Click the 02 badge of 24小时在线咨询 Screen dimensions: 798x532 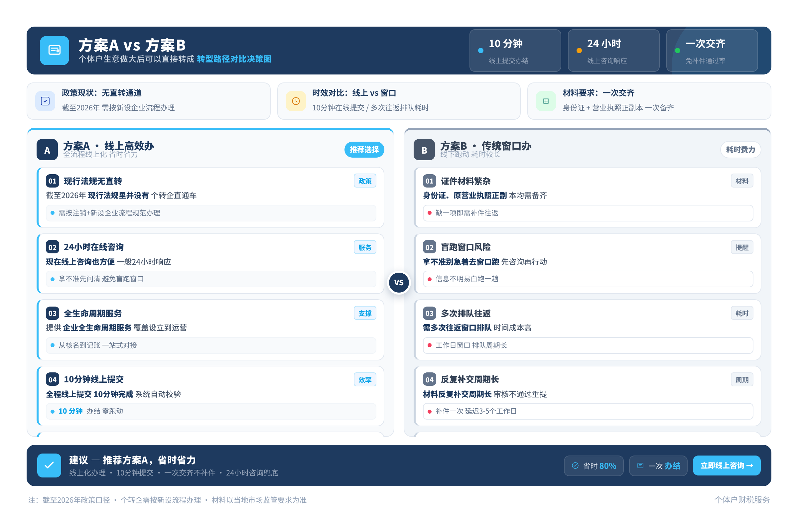point(53,247)
